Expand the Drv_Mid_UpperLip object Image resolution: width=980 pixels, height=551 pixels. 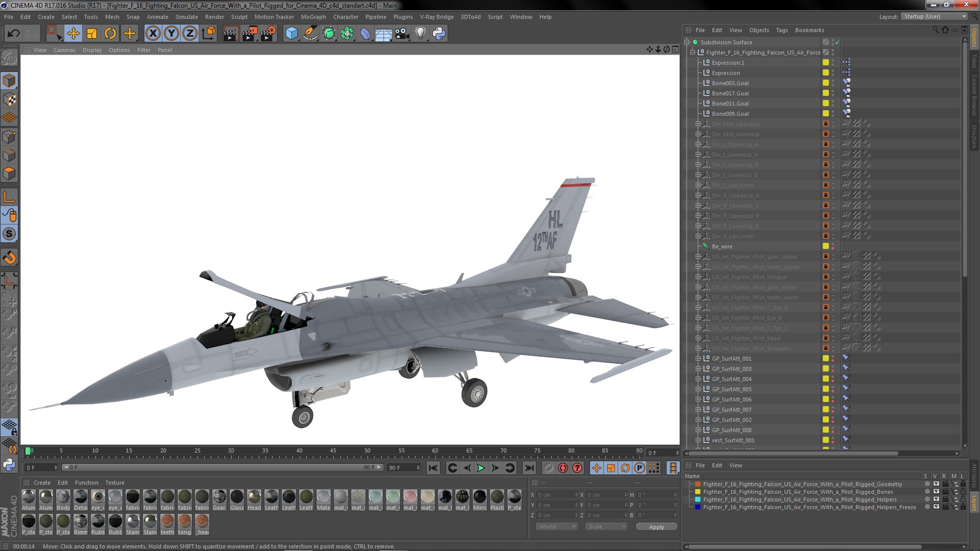click(698, 124)
